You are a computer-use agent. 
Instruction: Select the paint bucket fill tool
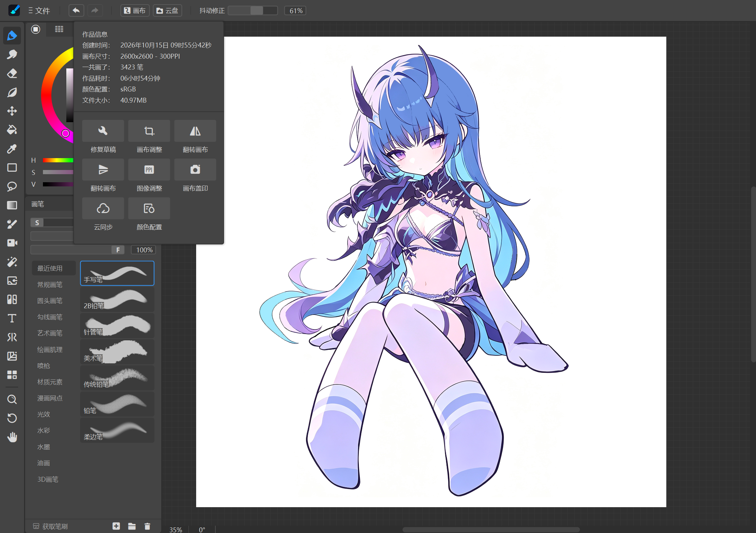point(12,130)
